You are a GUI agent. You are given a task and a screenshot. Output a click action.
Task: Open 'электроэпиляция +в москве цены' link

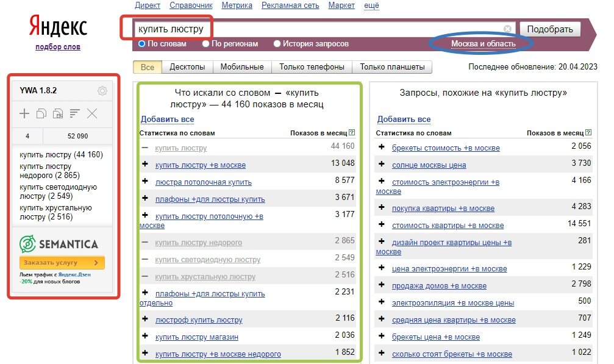point(453,303)
